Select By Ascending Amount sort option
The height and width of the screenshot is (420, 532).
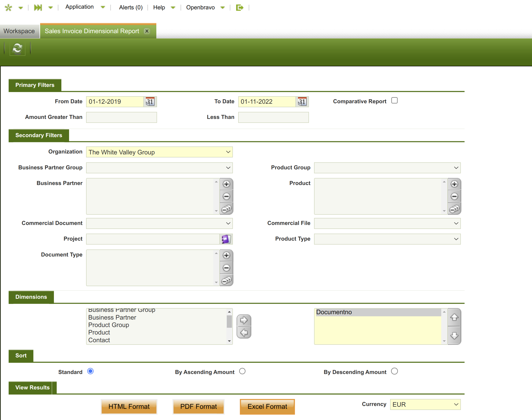pos(242,371)
